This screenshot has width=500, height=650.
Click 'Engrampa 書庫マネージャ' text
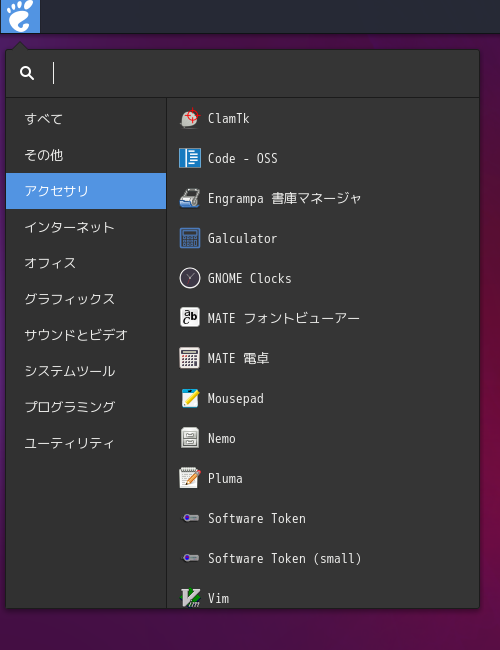(284, 199)
